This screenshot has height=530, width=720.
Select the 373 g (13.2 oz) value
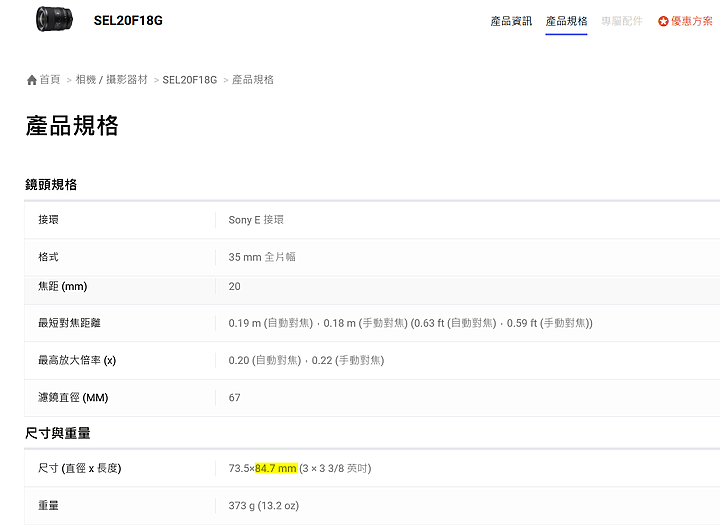(264, 505)
